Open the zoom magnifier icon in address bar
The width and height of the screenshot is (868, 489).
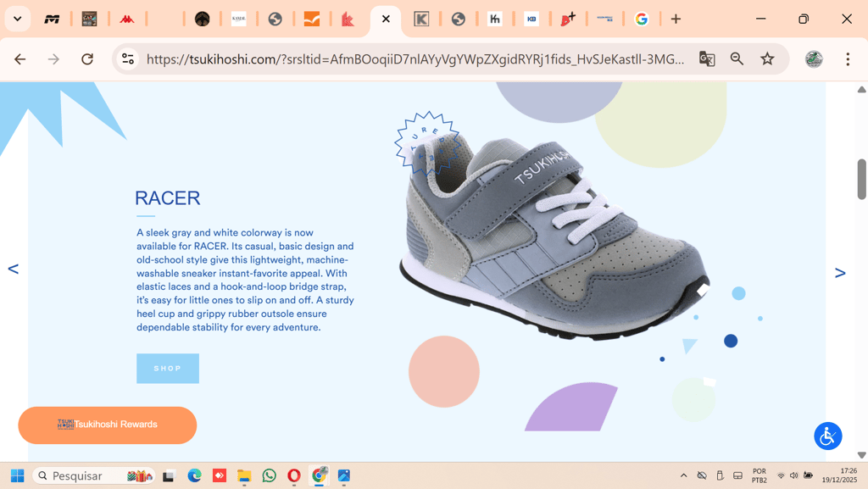coord(737,58)
